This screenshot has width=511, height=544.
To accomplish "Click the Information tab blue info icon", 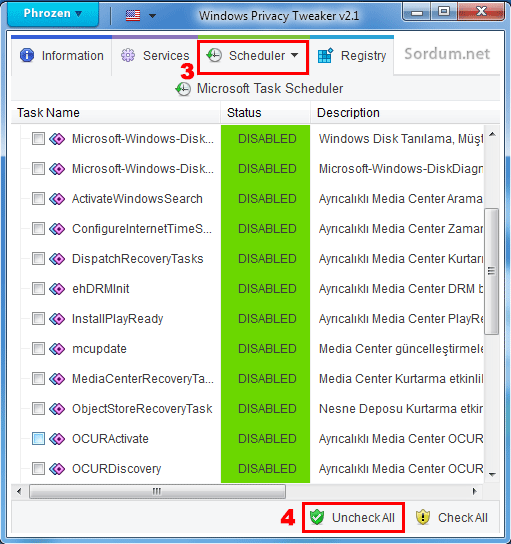I will 27,56.
